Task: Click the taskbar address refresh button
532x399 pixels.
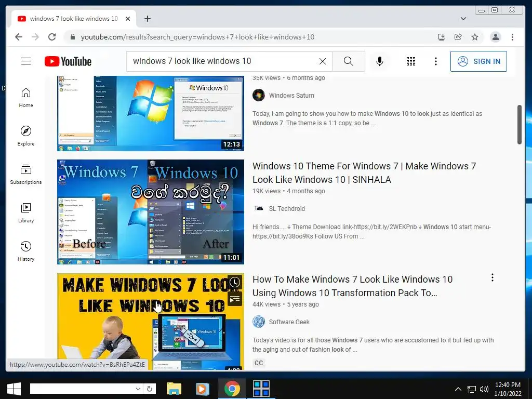Action: (150, 389)
